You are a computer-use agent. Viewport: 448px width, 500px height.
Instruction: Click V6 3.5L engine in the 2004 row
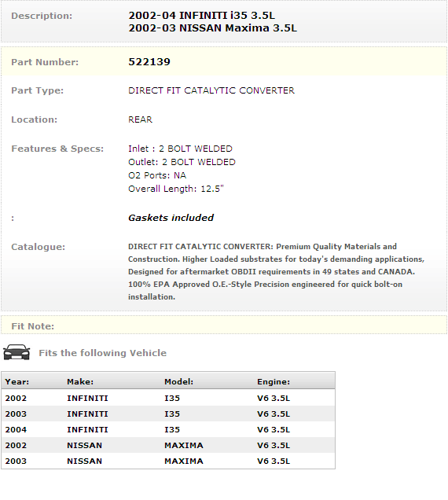[274, 429]
